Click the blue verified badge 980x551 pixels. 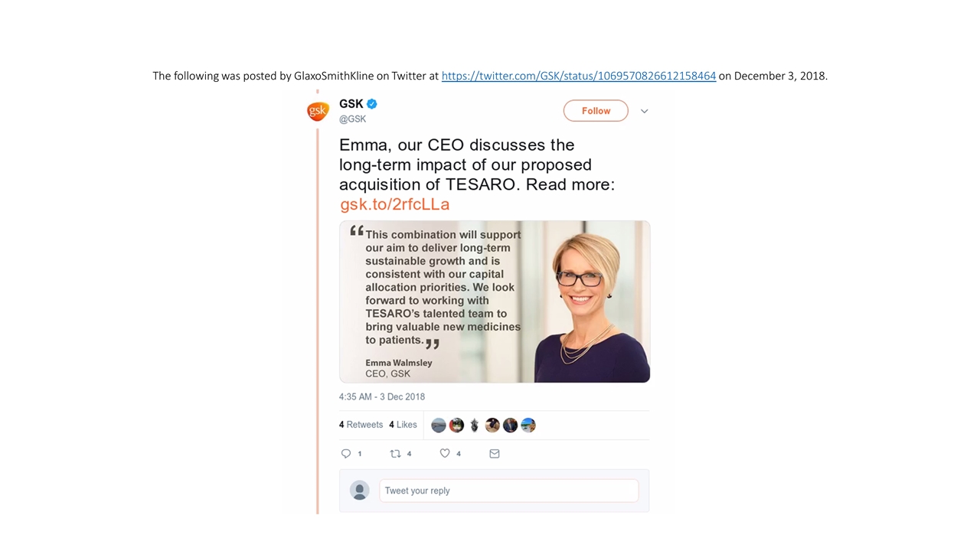(x=372, y=104)
